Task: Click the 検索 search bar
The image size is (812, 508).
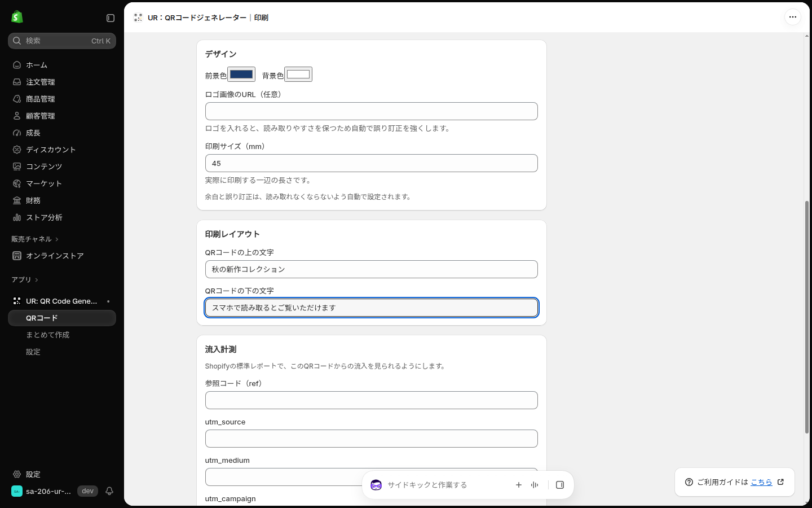Action: click(x=62, y=41)
